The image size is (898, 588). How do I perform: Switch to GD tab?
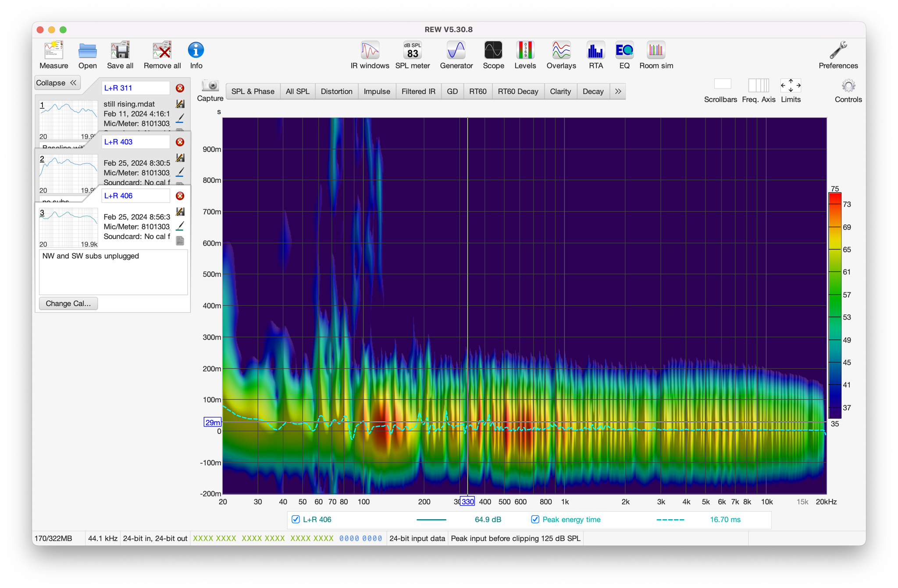pos(452,91)
